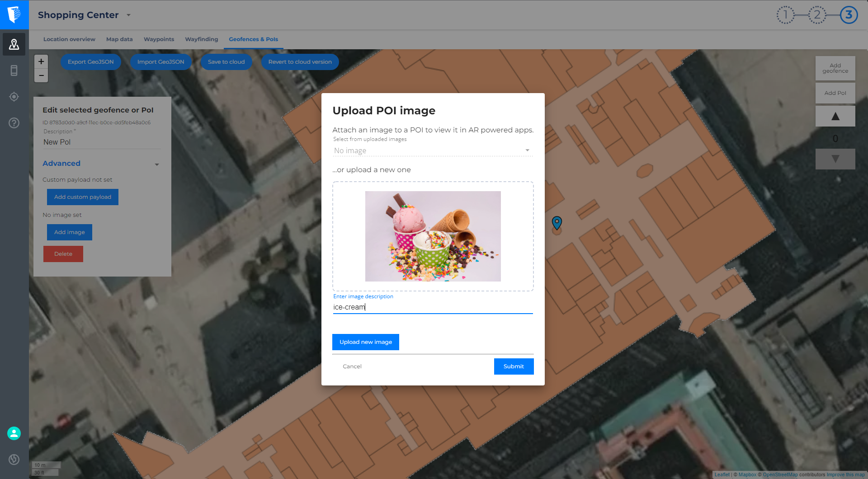Click the floor down arrow button
This screenshot has height=479, width=868.
point(835,159)
